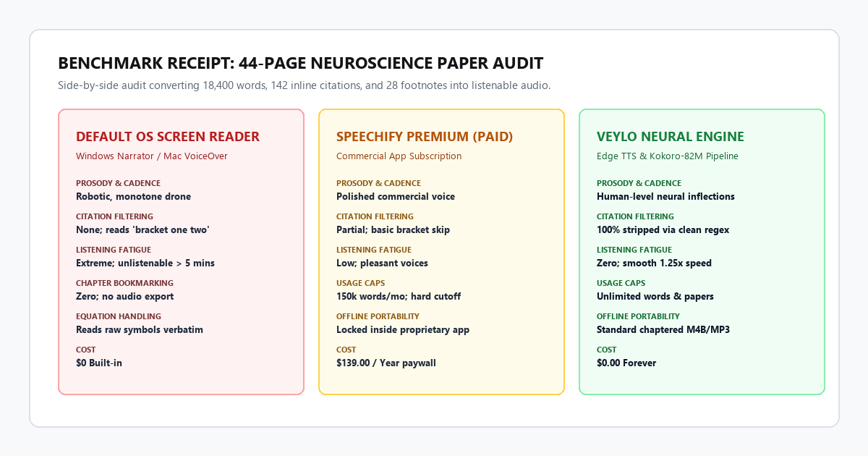Click 'Citation Filtering' label in Veylo card
The width and height of the screenshot is (868, 456).
[635, 216]
